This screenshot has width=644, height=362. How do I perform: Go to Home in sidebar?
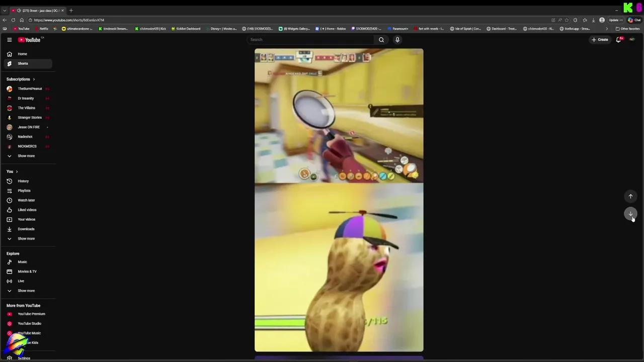pos(28,54)
